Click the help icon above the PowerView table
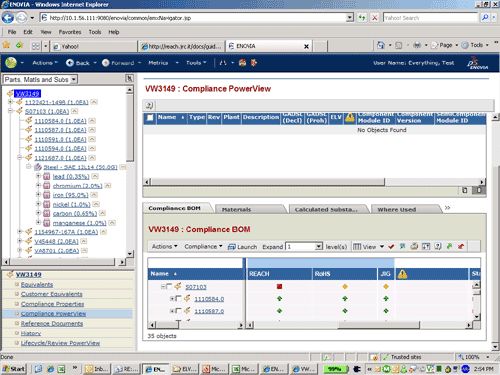 tap(149, 105)
